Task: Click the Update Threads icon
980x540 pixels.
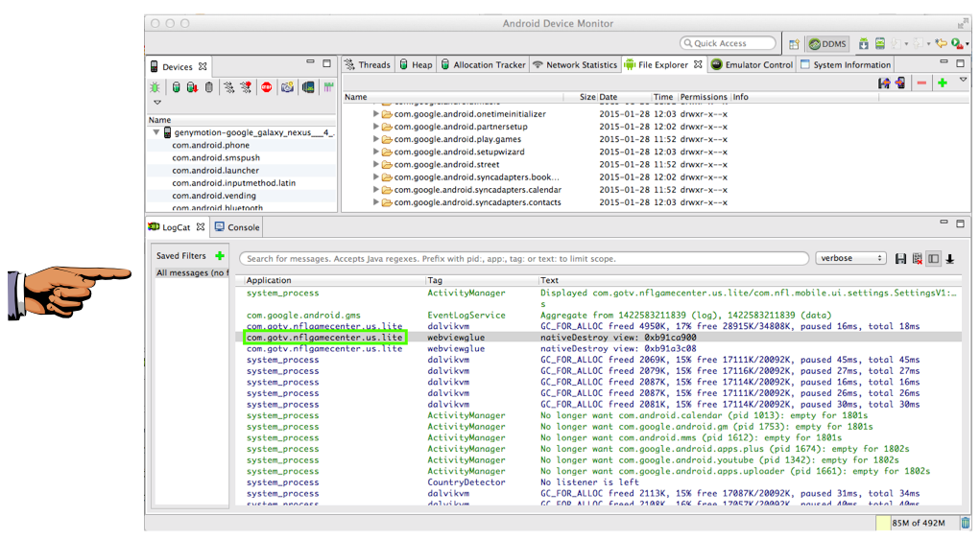Action: point(228,87)
